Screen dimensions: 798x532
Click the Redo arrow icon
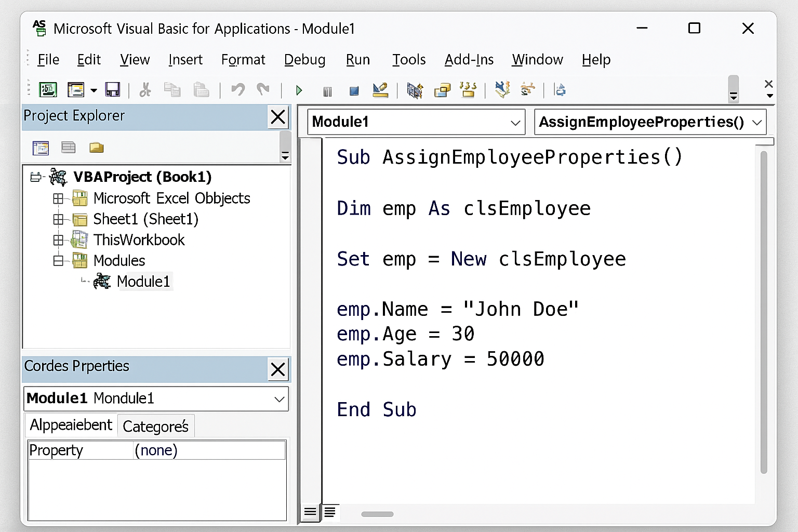click(263, 90)
